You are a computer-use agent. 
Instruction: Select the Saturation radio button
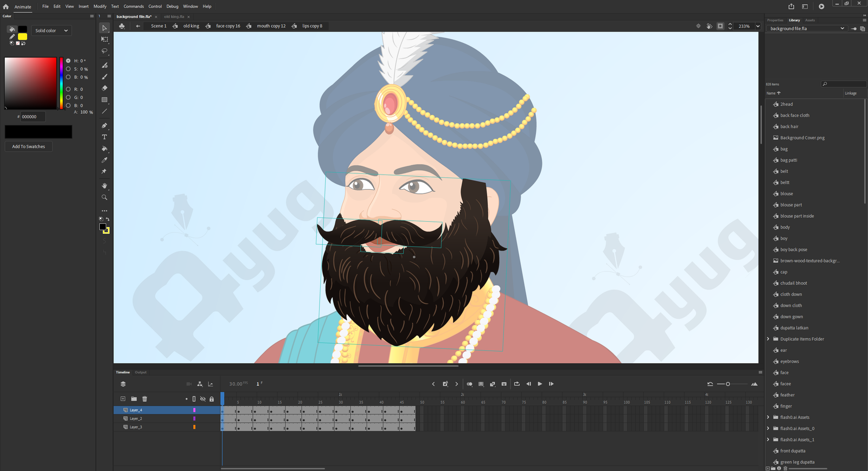[x=68, y=69]
